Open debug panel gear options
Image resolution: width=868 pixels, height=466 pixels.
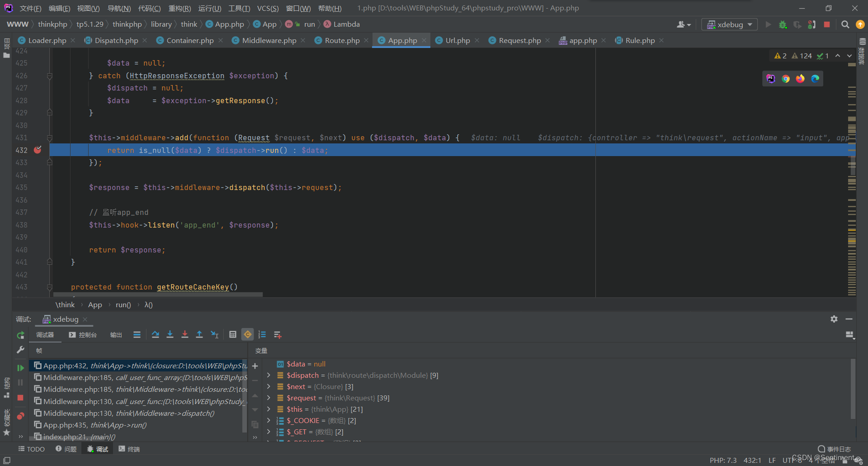834,319
